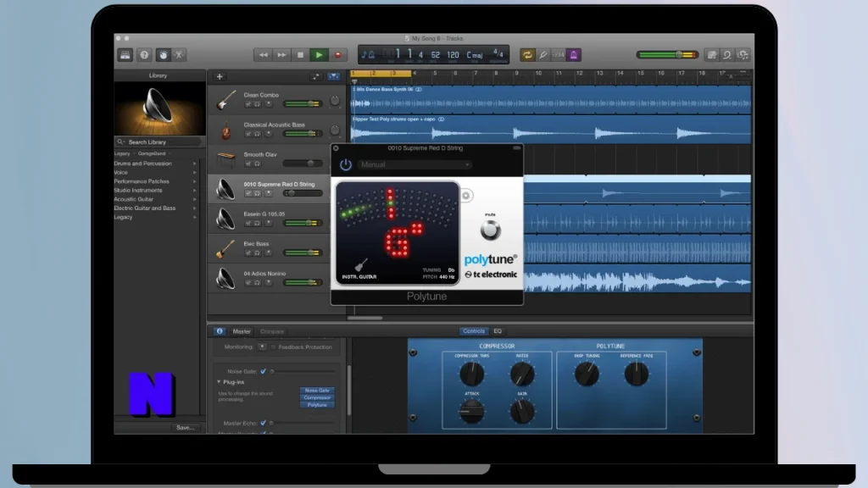Mute the Classical Acoustic Bass track
The width and height of the screenshot is (868, 488).
click(248, 134)
